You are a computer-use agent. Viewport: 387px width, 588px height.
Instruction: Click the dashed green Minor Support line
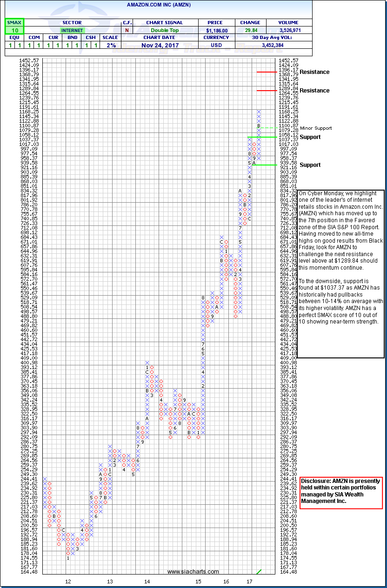coord(268,128)
